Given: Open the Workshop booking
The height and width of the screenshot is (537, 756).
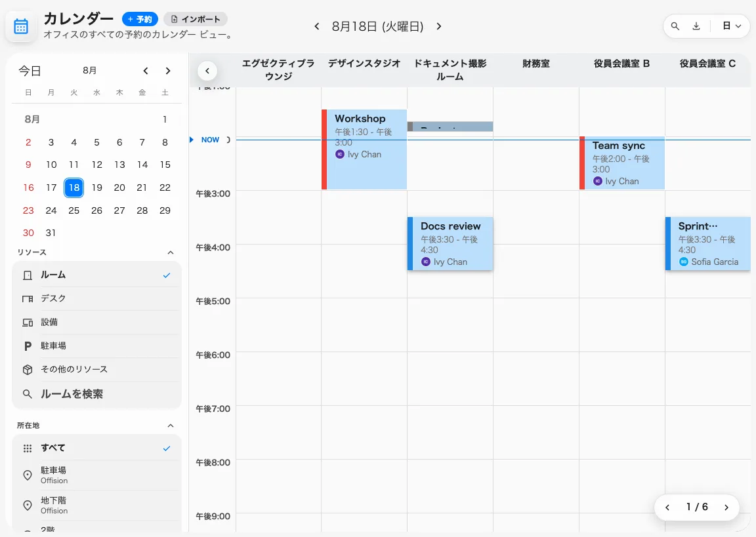Looking at the screenshot, I should [x=364, y=149].
